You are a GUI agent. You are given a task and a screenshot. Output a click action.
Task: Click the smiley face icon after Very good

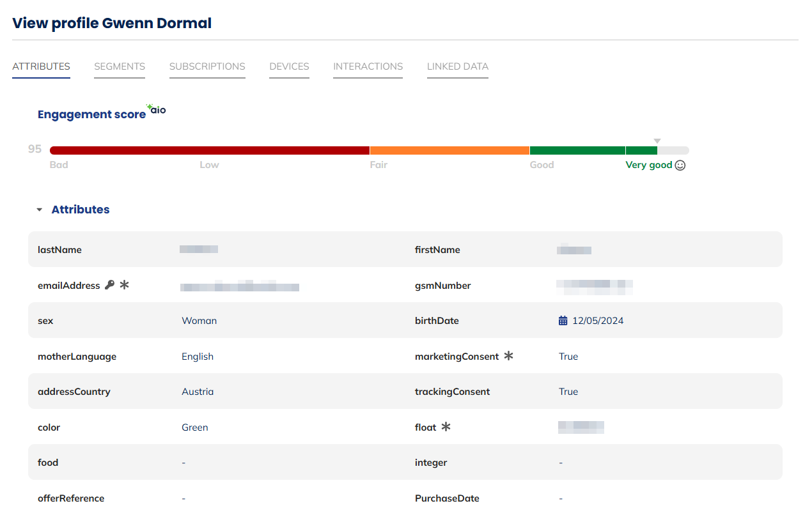(x=680, y=165)
